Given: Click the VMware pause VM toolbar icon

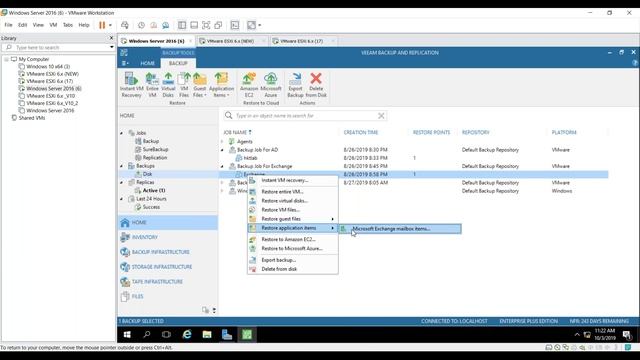Looking at the screenshot, I should click(102, 25).
